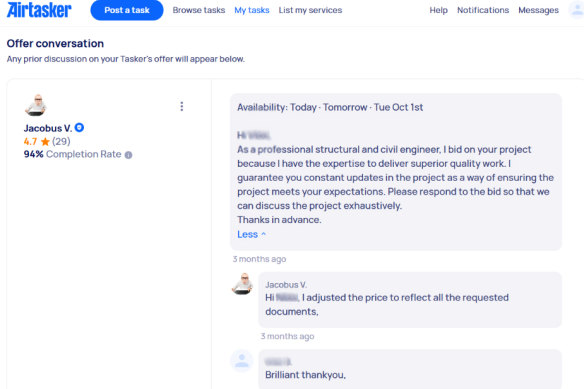Screen dimensions: 584x389
Task: Click the 'Brilliant thankyou,' message
Action: [305, 375]
